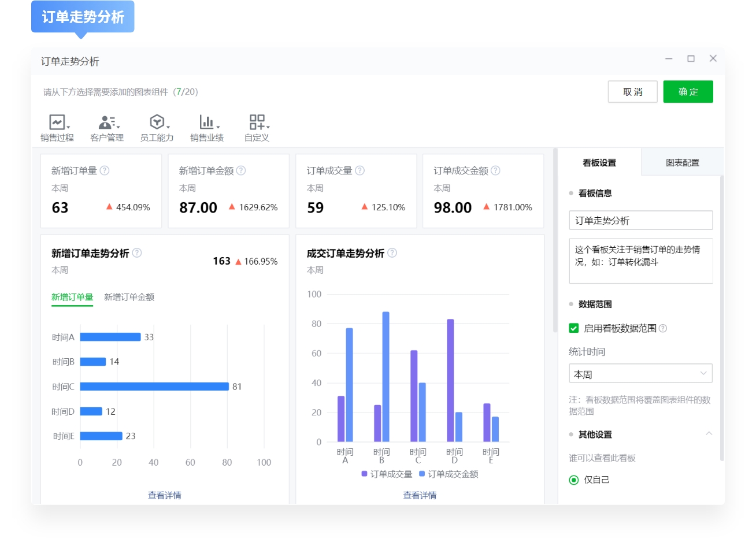Select the 销售业绩 bar chart icon
The height and width of the screenshot is (550, 756).
click(x=205, y=122)
